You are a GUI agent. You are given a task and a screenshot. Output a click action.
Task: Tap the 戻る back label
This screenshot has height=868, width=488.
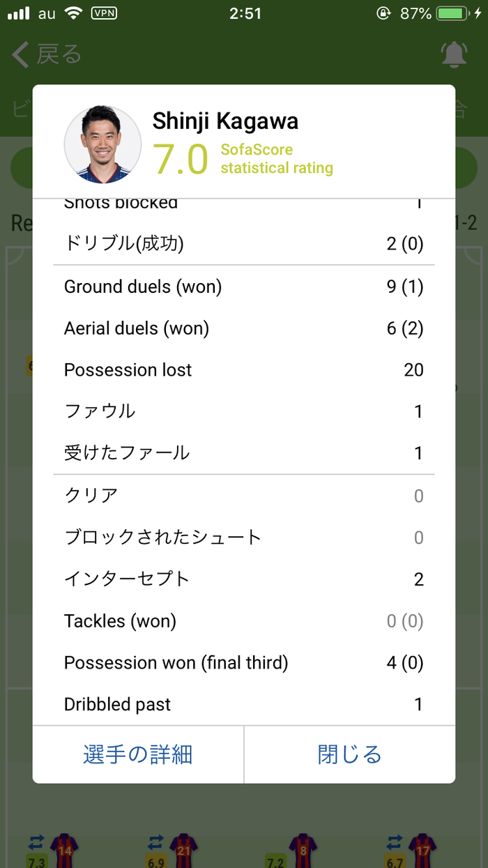point(59,54)
